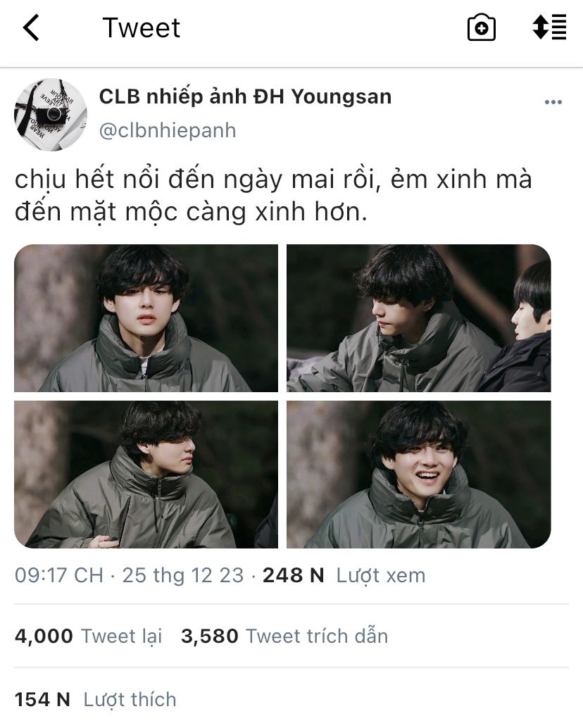Image resolution: width=583 pixels, height=728 pixels.
Task: Tap the 25 thg 12 23 date
Action: coord(183,576)
